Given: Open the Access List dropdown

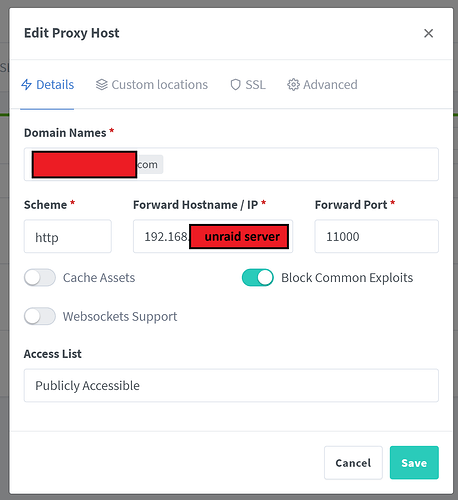Looking at the screenshot, I should pyautogui.click(x=231, y=385).
